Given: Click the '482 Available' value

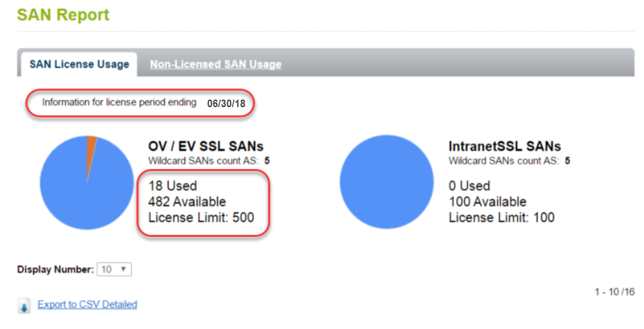Looking at the screenshot, I should coord(187,202).
